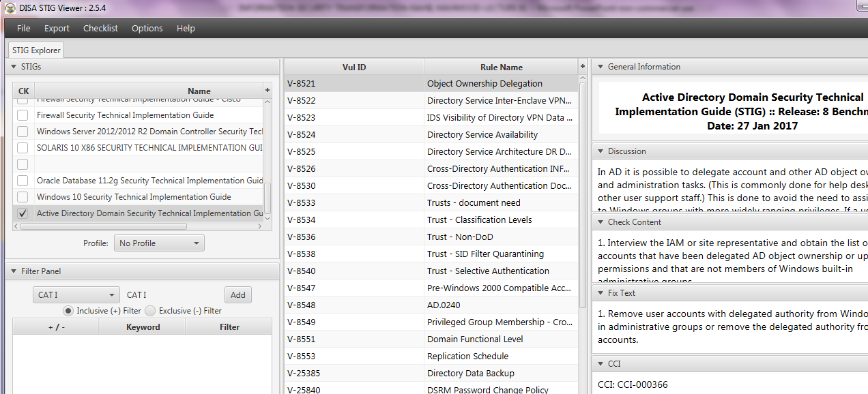Click the Keyword filter column header
This screenshot has height=394, width=868.
tap(143, 327)
